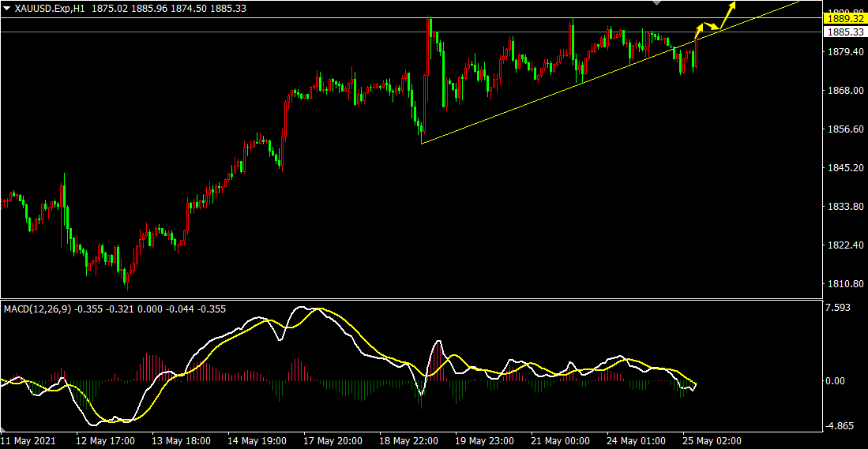Click the divider between chart and MACD panel
868x449 pixels.
point(411,299)
